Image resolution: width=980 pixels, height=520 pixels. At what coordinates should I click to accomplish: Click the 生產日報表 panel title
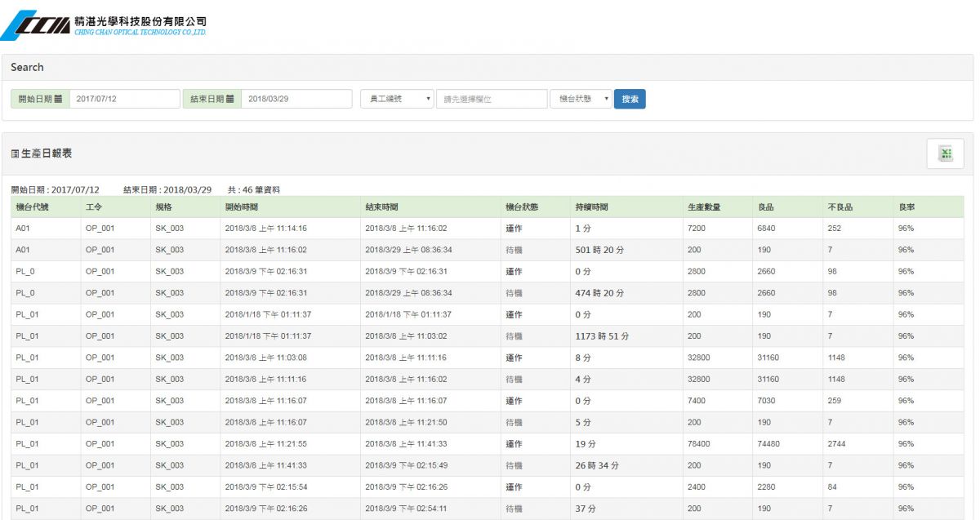(x=42, y=153)
